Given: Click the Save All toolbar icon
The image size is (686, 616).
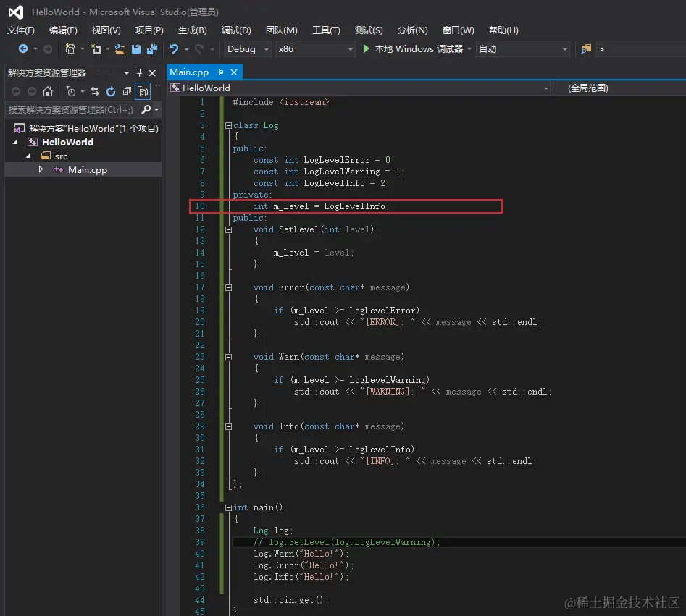Looking at the screenshot, I should pos(152,49).
